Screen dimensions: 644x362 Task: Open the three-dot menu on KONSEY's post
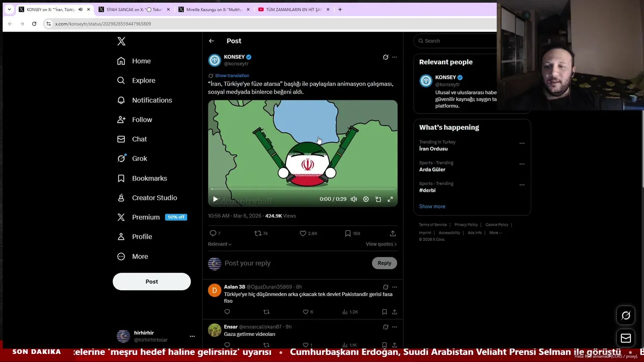coord(394,57)
